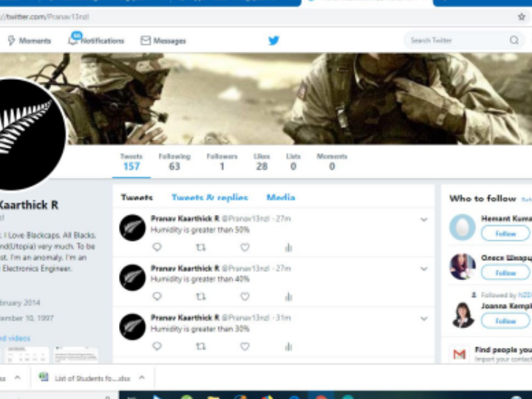Open the Messages menu item
532x399 pixels.
(163, 41)
